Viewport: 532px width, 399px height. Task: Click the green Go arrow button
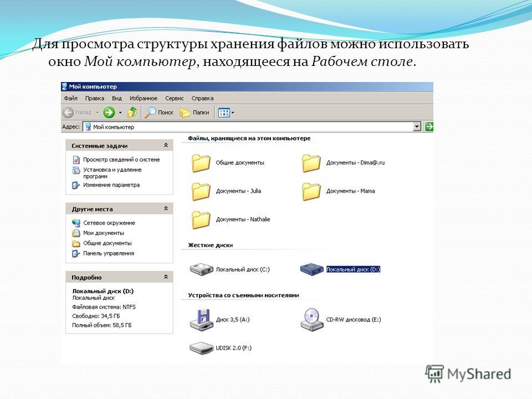tap(429, 126)
